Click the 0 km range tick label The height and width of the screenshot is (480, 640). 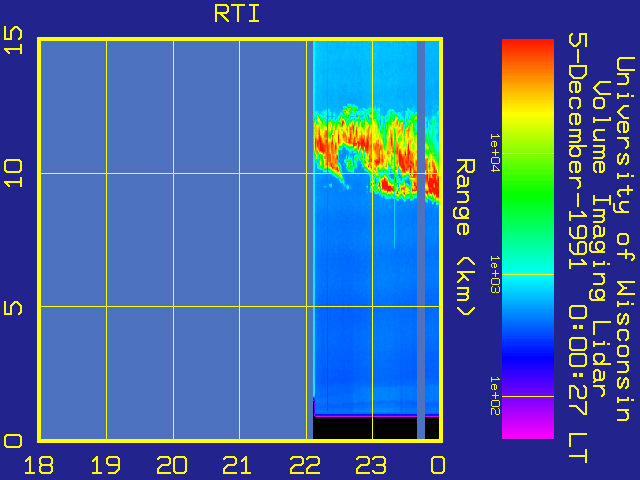pyautogui.click(x=13, y=441)
